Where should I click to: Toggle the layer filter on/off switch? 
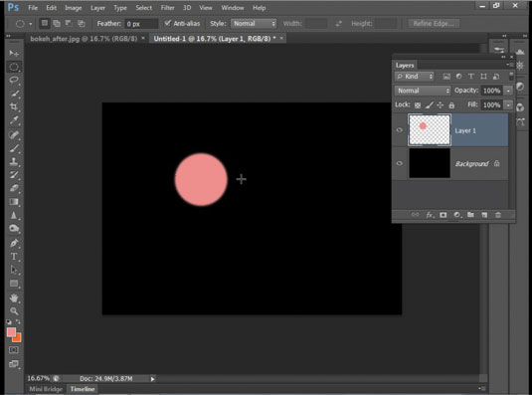pos(511,76)
